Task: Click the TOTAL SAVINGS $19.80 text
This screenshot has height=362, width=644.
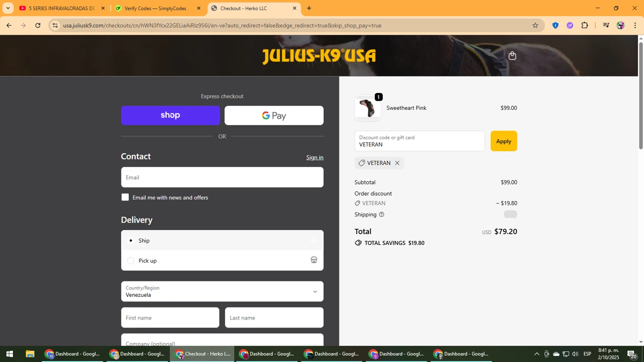Action: coord(394,243)
